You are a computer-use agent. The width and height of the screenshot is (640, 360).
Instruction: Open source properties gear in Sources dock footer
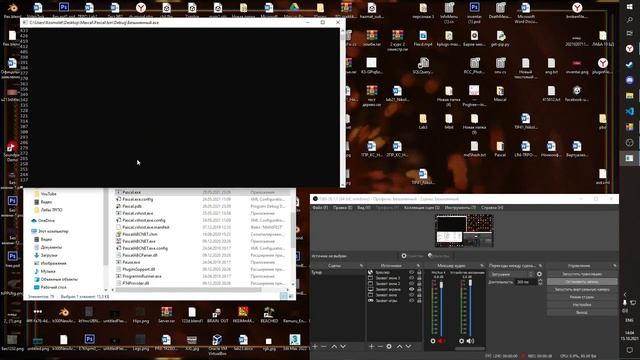click(x=389, y=346)
